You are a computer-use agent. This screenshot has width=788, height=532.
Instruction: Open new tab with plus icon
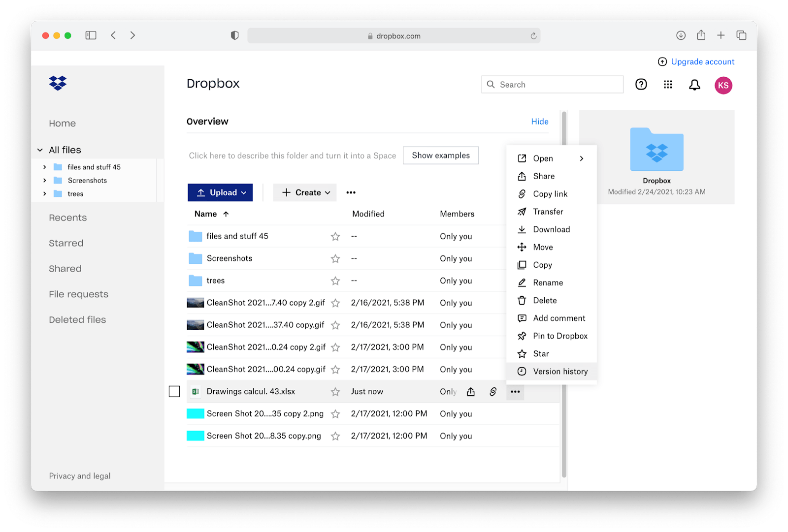tap(721, 35)
